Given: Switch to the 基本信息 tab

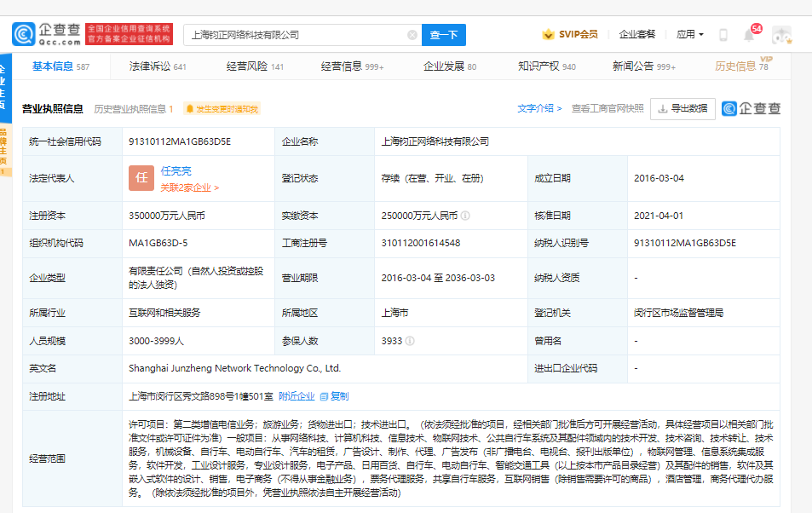Looking at the screenshot, I should click(x=60, y=66).
